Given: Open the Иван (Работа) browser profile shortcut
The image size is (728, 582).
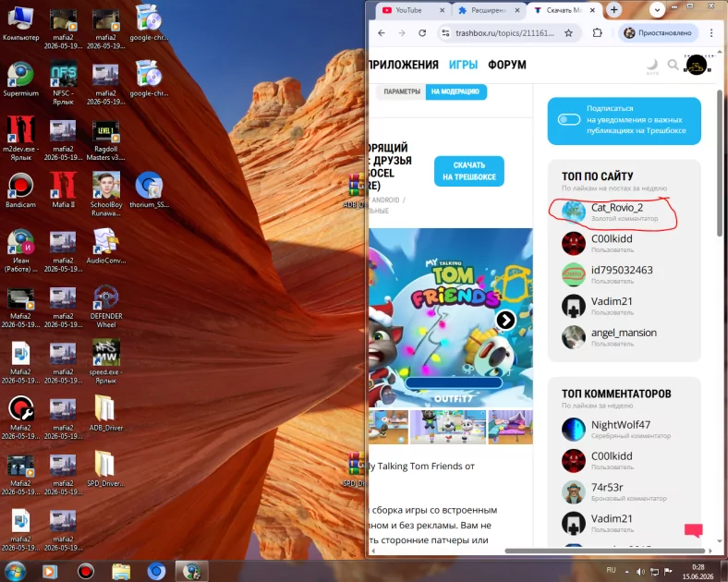Looking at the screenshot, I should [x=20, y=250].
